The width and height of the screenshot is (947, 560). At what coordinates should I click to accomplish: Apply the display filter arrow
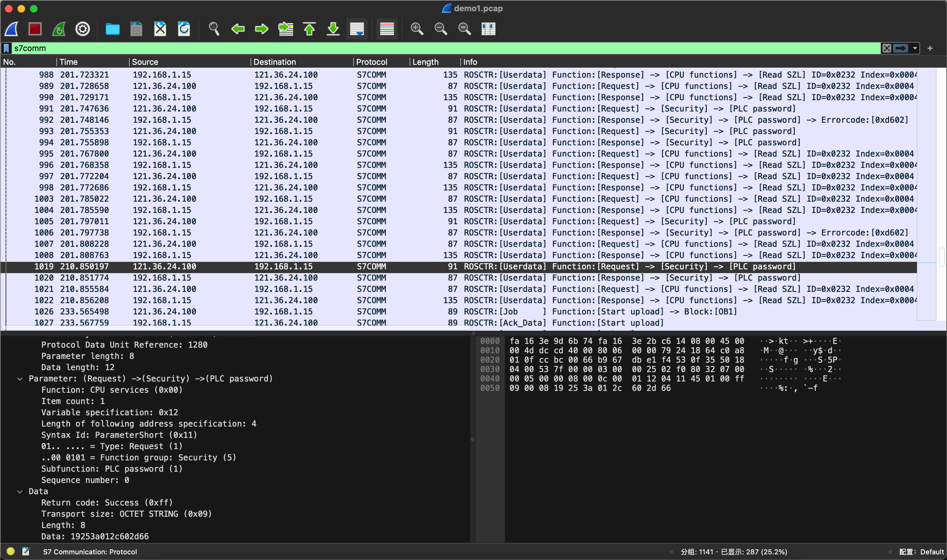pos(901,48)
